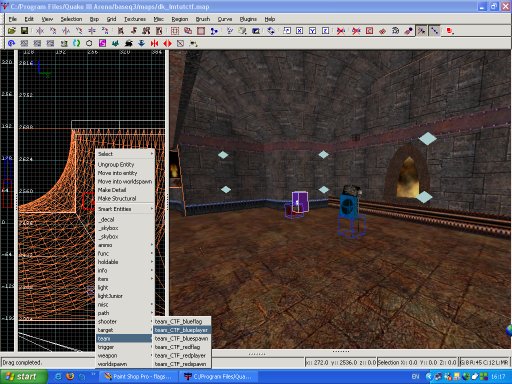Toggle the Free Rotation arrows icon
The width and height of the screenshot is (512, 384).
pyautogui.click(x=271, y=31)
